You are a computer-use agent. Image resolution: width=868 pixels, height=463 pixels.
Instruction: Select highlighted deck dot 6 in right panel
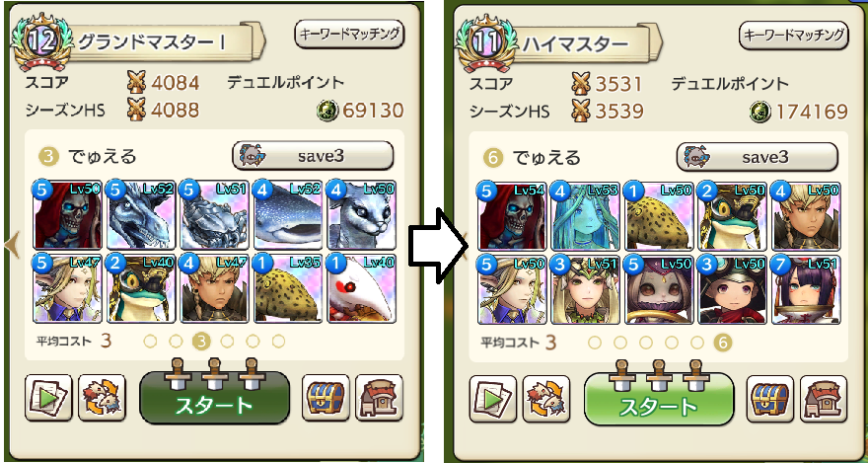click(722, 344)
